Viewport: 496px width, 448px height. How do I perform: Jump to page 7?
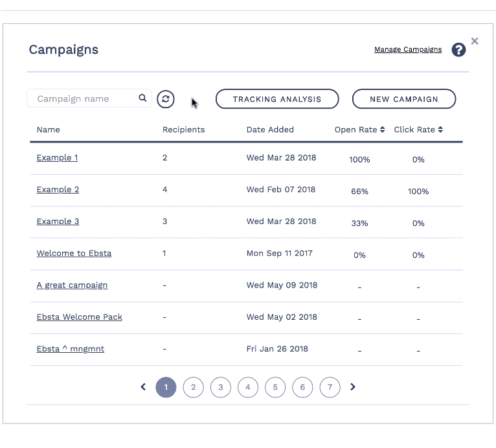[330, 387]
